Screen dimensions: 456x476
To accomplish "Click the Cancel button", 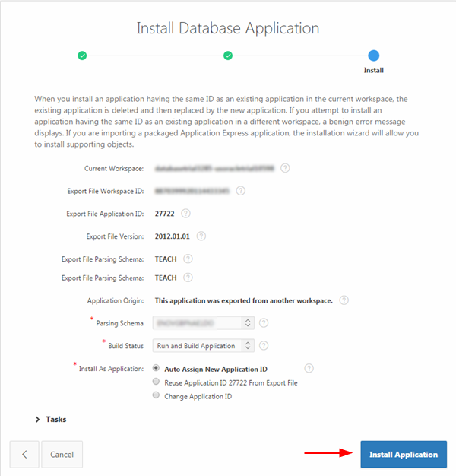I will click(62, 455).
